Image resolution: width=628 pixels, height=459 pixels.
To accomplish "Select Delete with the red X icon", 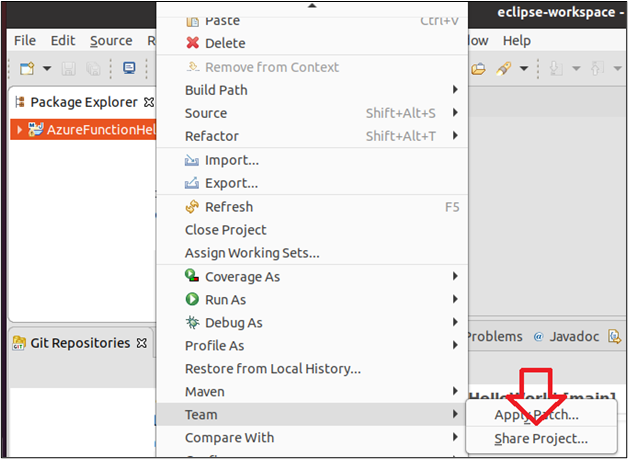I will (215, 43).
